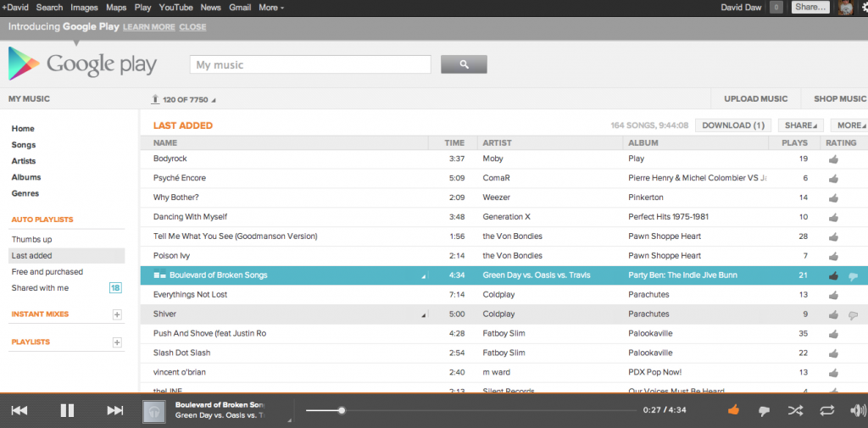Go to Songs in the sidebar

[24, 145]
